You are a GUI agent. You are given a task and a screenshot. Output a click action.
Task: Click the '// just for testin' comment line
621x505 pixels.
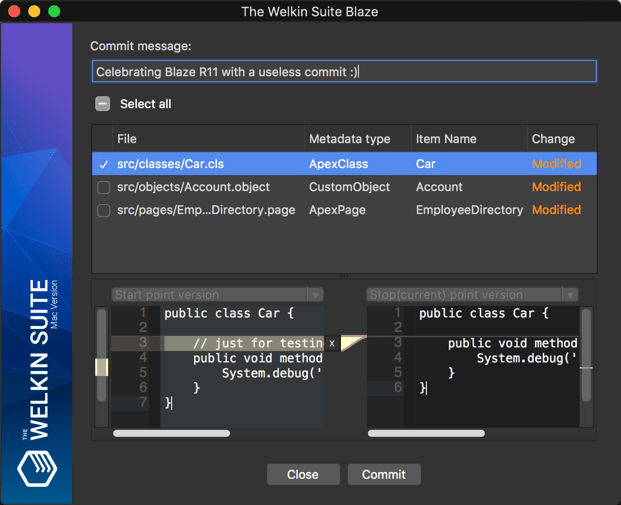258,343
